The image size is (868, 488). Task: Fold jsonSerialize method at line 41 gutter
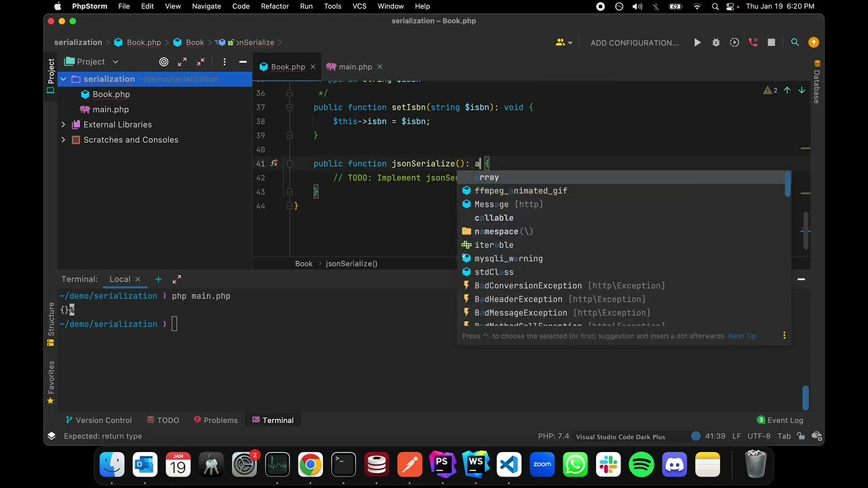[290, 163]
